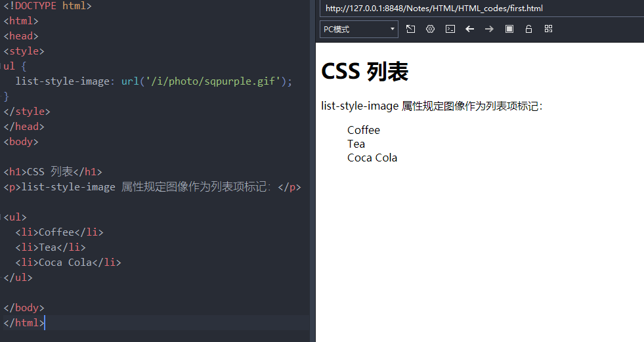The width and height of the screenshot is (644, 342).
Task: Click the 'Coca Cola' item in the preview
Action: coord(372,158)
